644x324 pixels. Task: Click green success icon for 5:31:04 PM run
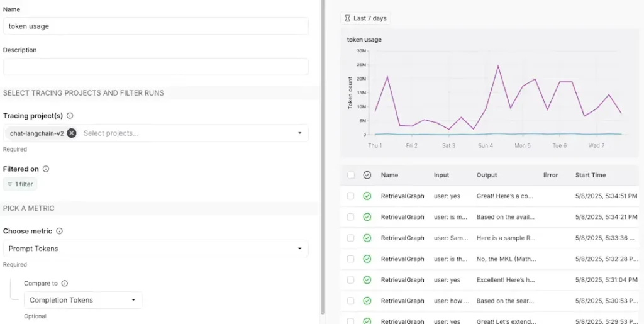tap(367, 280)
